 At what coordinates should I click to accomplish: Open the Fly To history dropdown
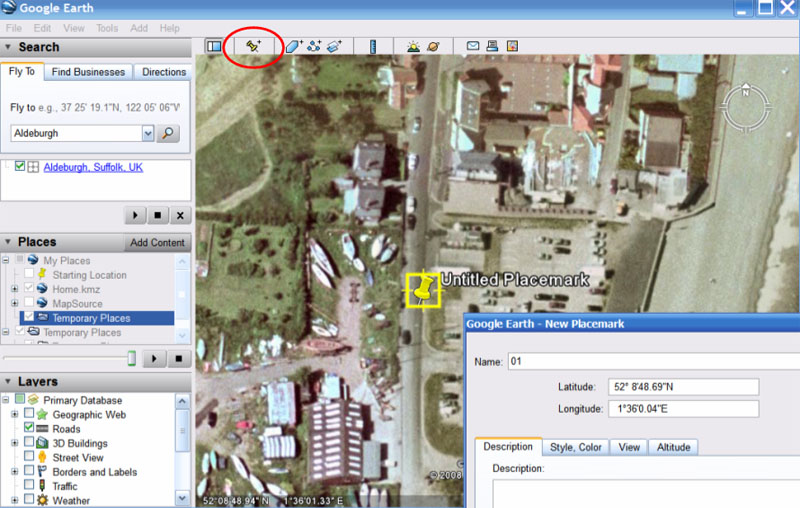(148, 134)
